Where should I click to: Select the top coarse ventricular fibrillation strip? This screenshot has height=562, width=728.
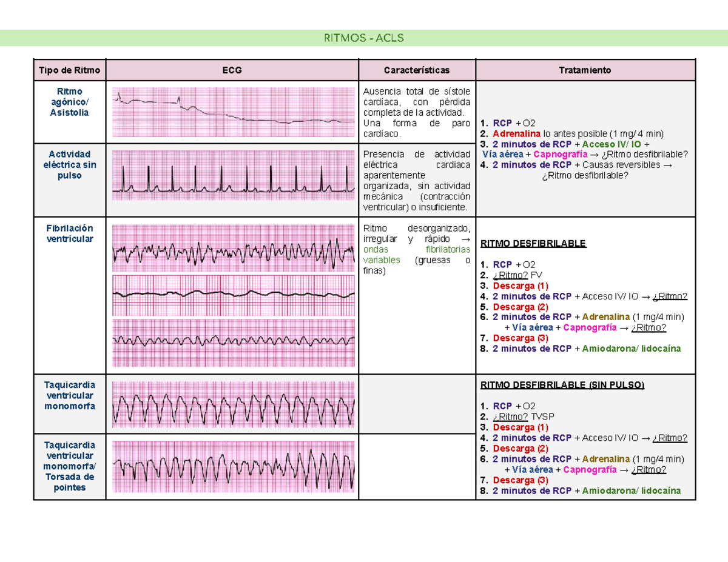point(234,249)
